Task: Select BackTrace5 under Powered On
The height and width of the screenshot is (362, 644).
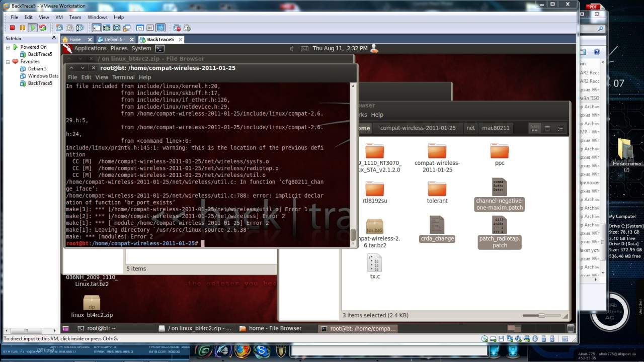Action: [40, 54]
